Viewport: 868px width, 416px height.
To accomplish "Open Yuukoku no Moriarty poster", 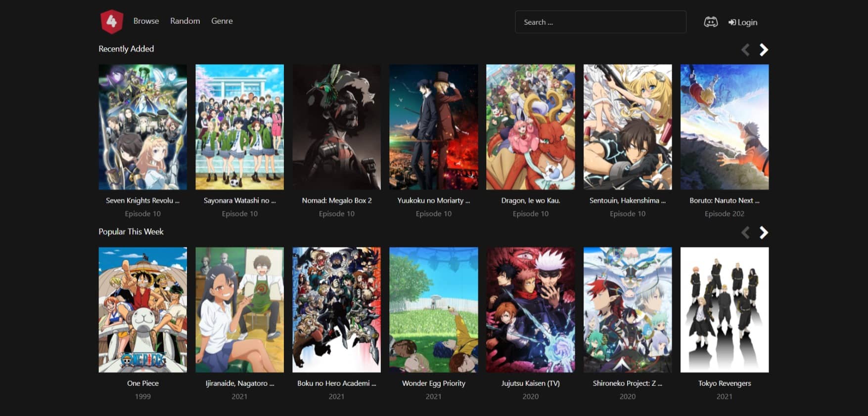I will pyautogui.click(x=434, y=127).
